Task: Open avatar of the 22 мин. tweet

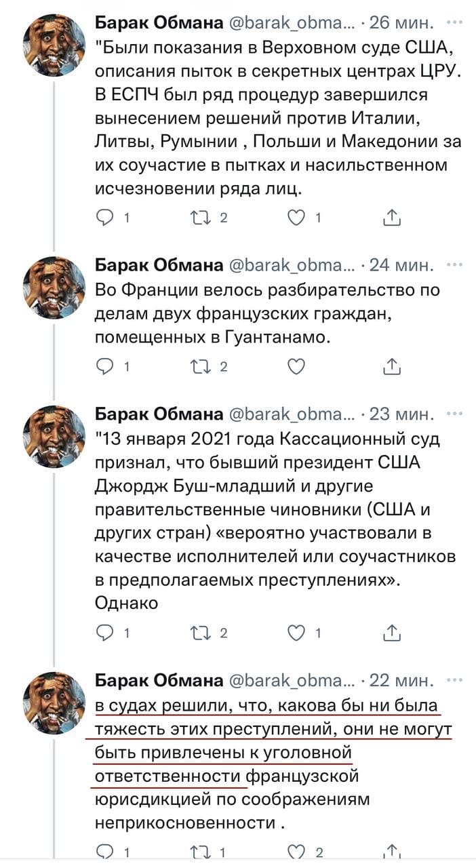Action: (x=54, y=703)
